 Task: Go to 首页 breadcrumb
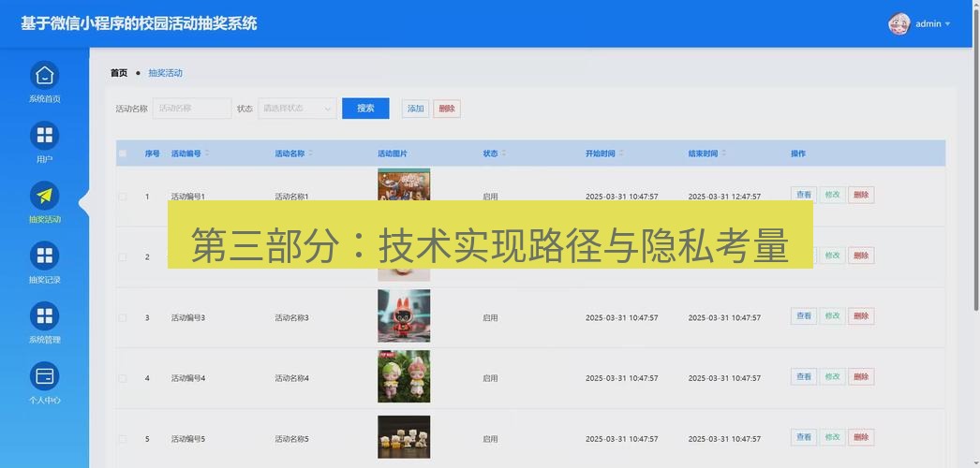coord(119,73)
